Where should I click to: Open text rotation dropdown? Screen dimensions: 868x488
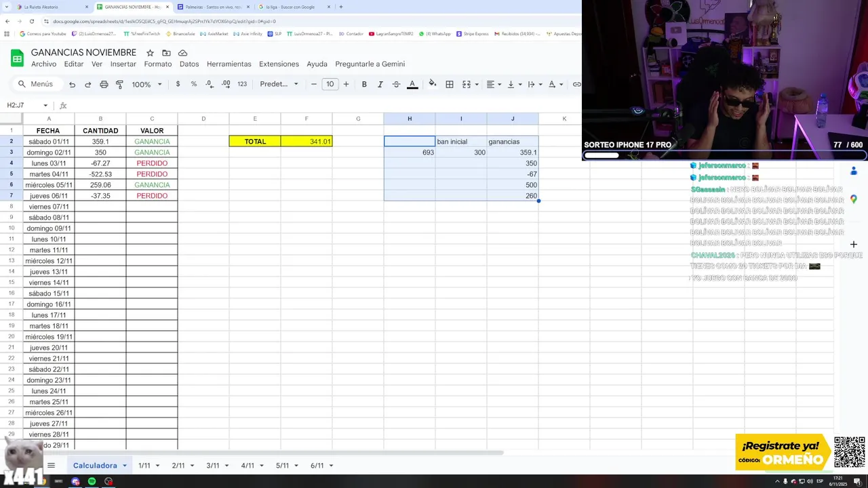(x=555, y=84)
